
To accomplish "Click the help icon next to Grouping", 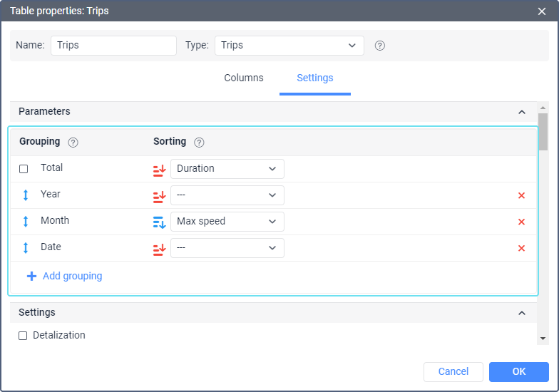I will pos(73,142).
